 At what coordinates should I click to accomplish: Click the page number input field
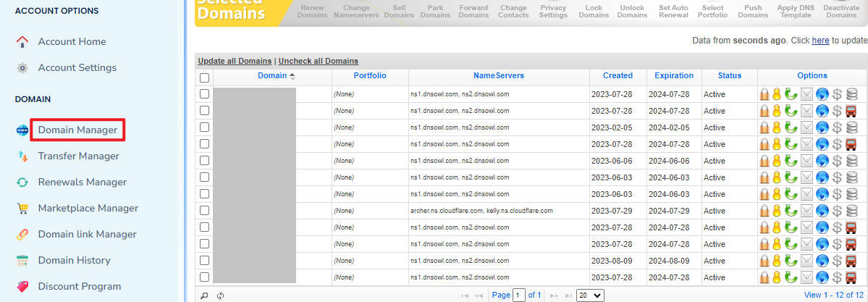coord(518,295)
